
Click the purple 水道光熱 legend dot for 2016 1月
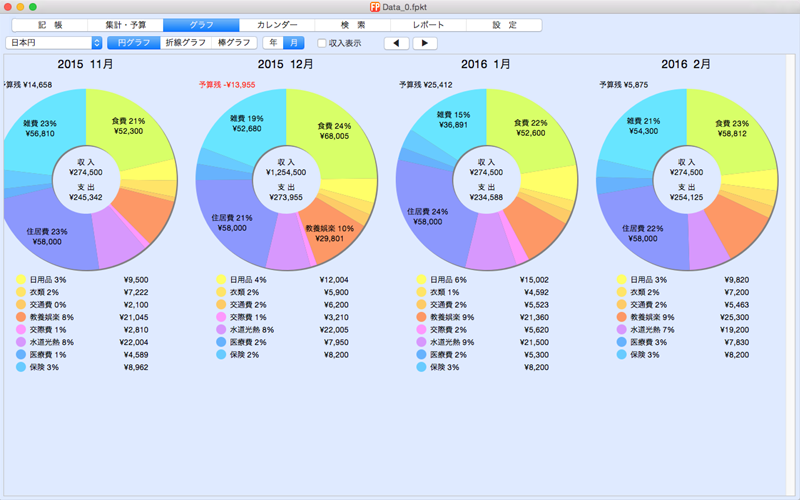(422, 343)
